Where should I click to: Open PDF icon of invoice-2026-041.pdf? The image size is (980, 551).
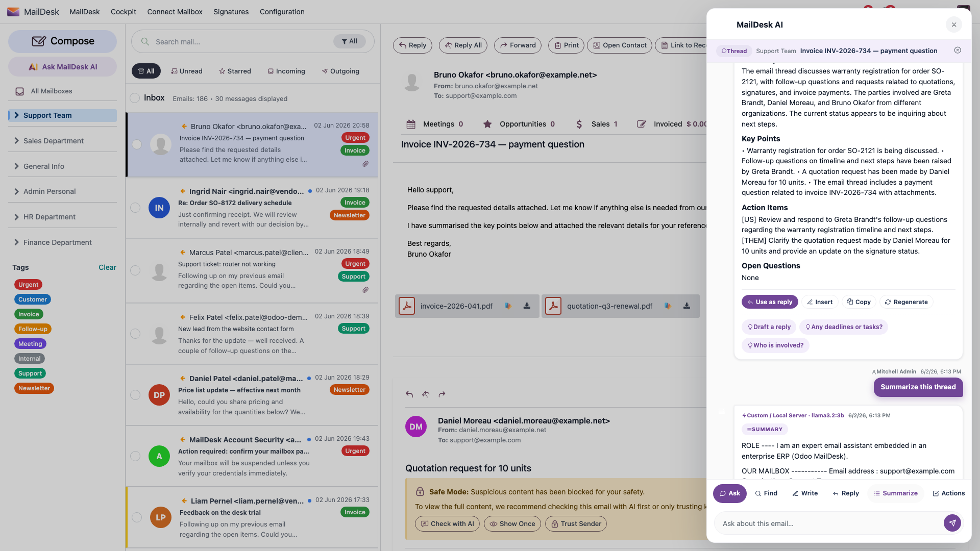(x=407, y=306)
